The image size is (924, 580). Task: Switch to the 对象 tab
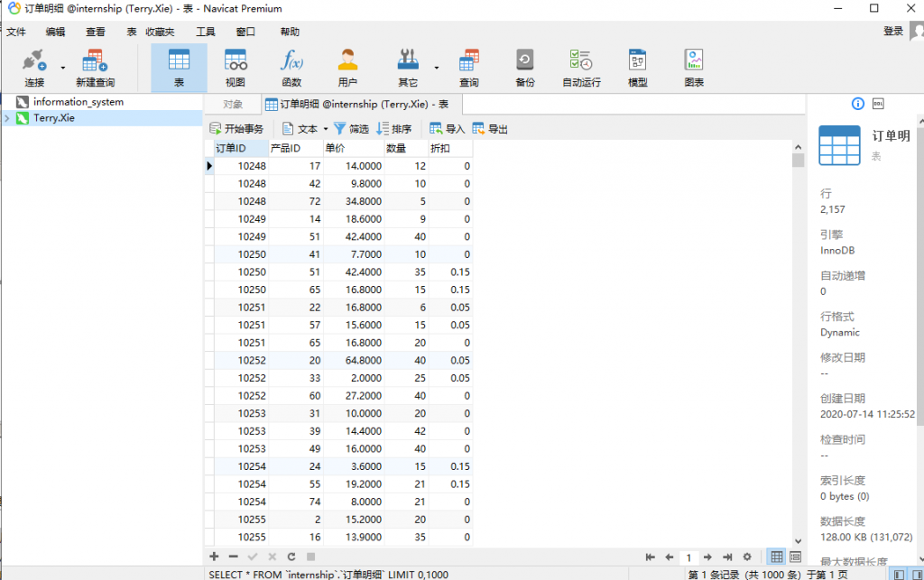(233, 105)
